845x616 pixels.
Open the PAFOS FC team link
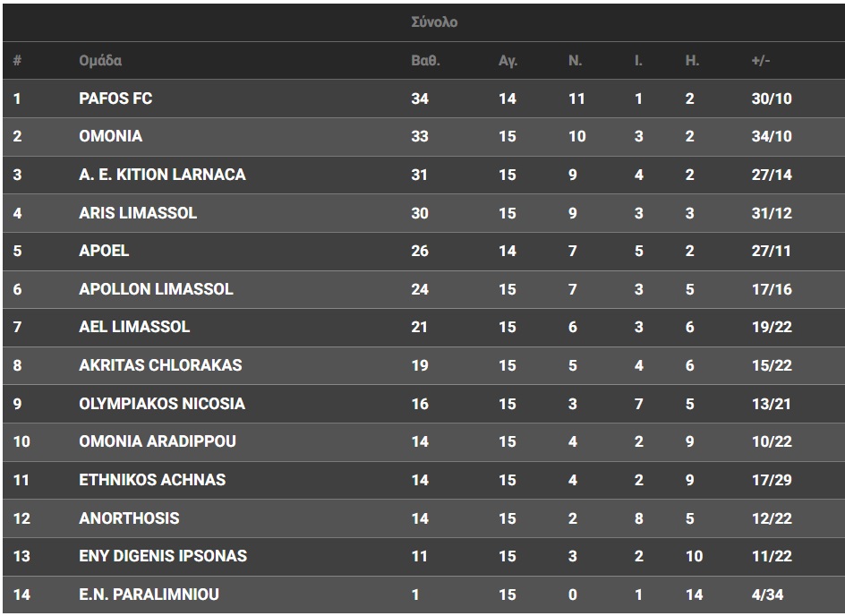coord(115,98)
